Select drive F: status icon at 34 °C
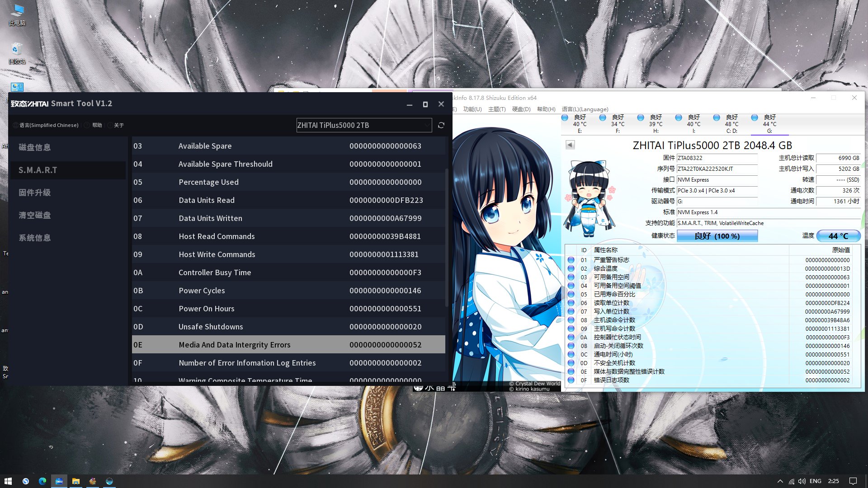The image size is (868, 488). coord(603,117)
